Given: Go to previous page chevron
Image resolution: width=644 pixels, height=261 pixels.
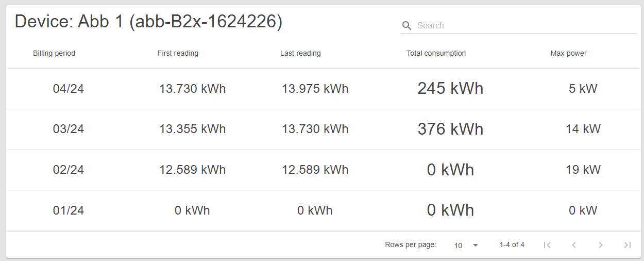Looking at the screenshot, I should pos(574,245).
